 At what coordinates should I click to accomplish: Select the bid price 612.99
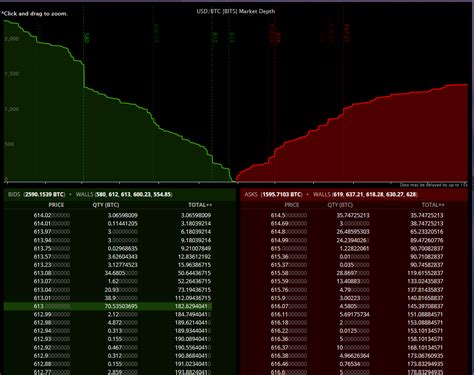(52, 314)
